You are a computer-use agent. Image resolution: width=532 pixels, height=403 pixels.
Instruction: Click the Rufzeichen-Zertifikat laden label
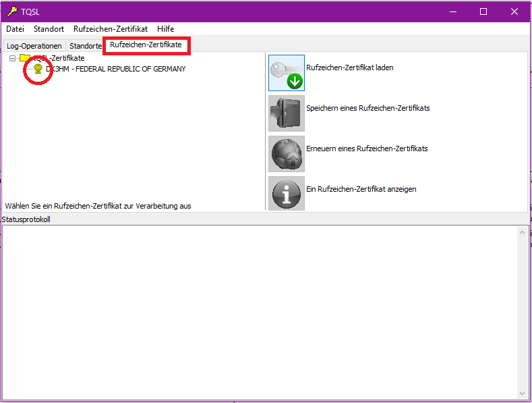pos(350,68)
